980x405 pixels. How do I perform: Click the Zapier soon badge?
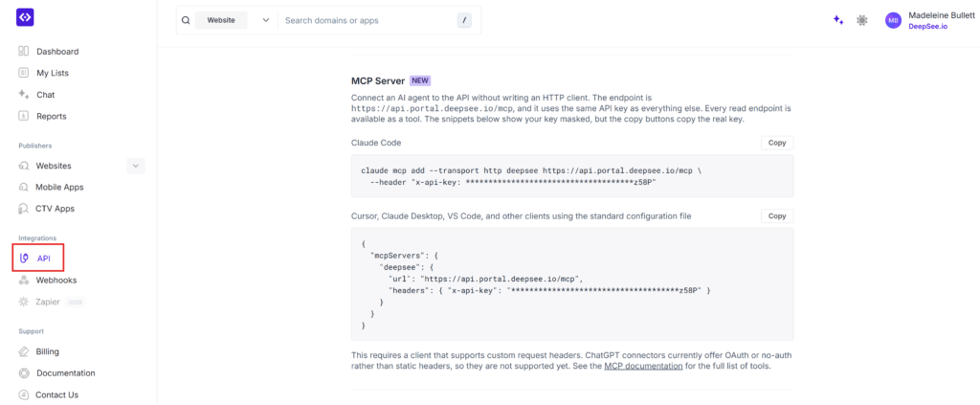coord(75,302)
